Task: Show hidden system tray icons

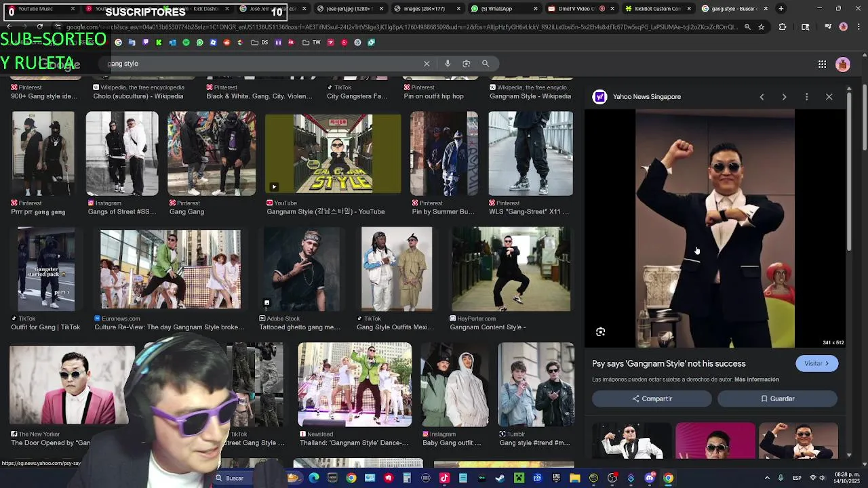Action: pyautogui.click(x=767, y=479)
